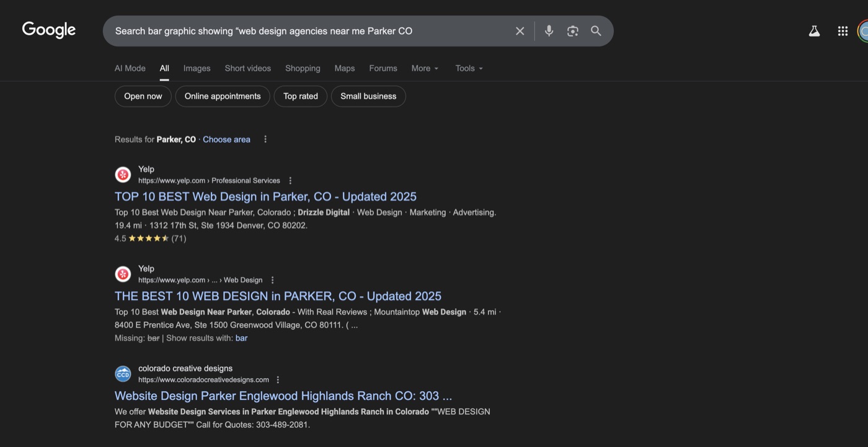
Task: Click the magnifying glass search button
Action: pyautogui.click(x=596, y=31)
